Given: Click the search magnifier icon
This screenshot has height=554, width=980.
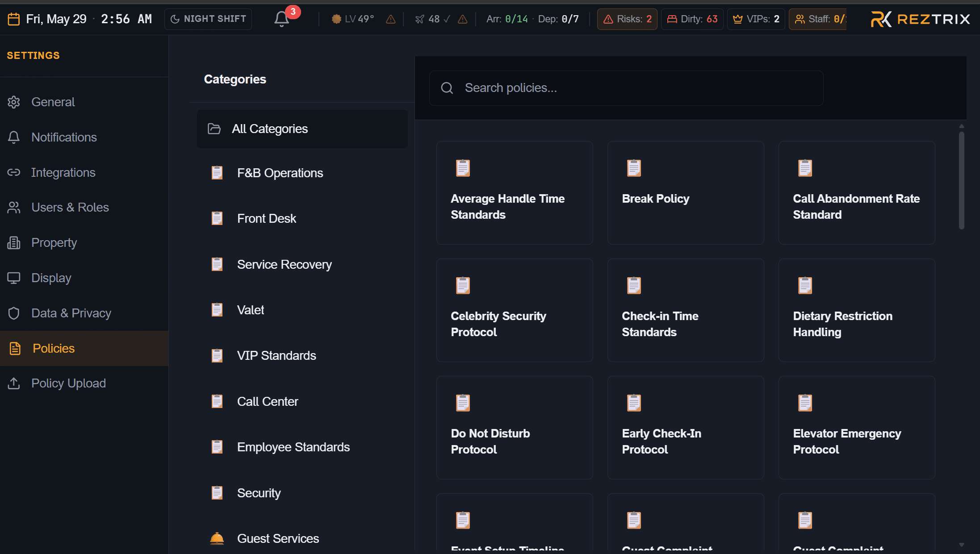Looking at the screenshot, I should click(447, 88).
